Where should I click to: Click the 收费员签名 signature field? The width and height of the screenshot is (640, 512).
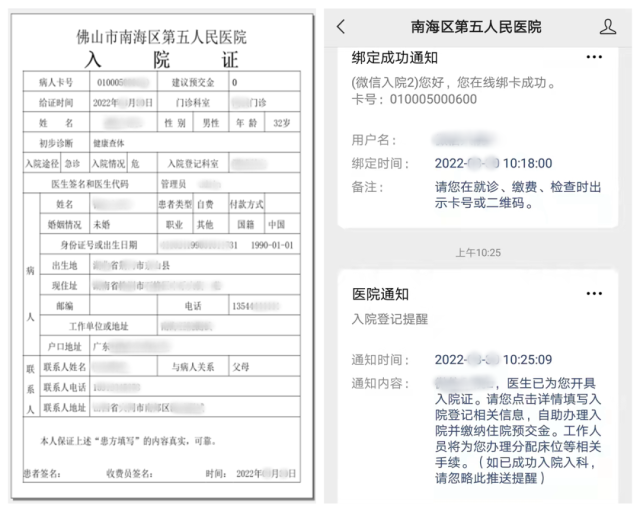129,474
